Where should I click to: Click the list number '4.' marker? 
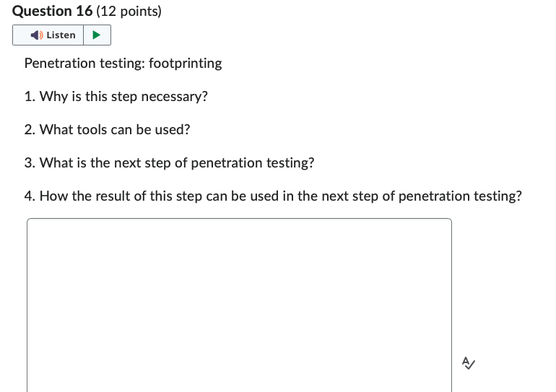tap(30, 196)
